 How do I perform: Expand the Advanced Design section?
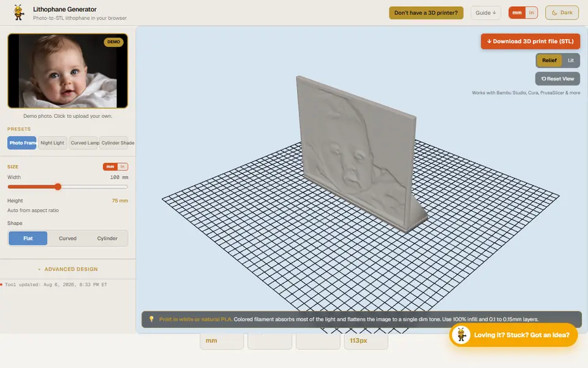click(68, 269)
